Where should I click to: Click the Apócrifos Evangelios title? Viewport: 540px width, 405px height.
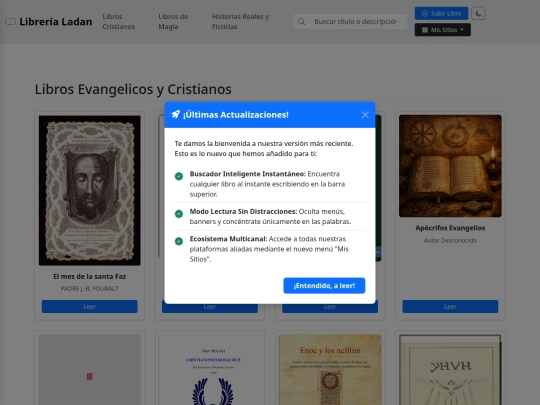tap(450, 228)
